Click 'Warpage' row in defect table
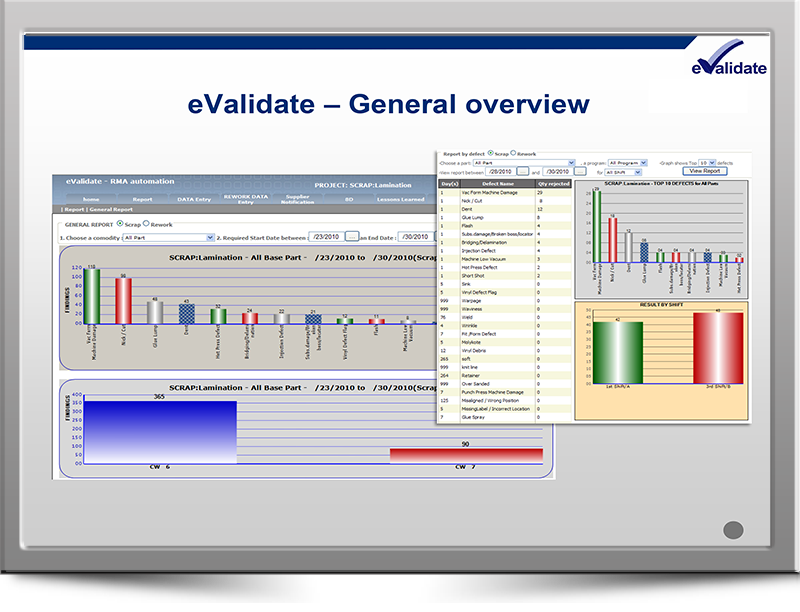Screen dimensions: 800x612 (x=505, y=300)
